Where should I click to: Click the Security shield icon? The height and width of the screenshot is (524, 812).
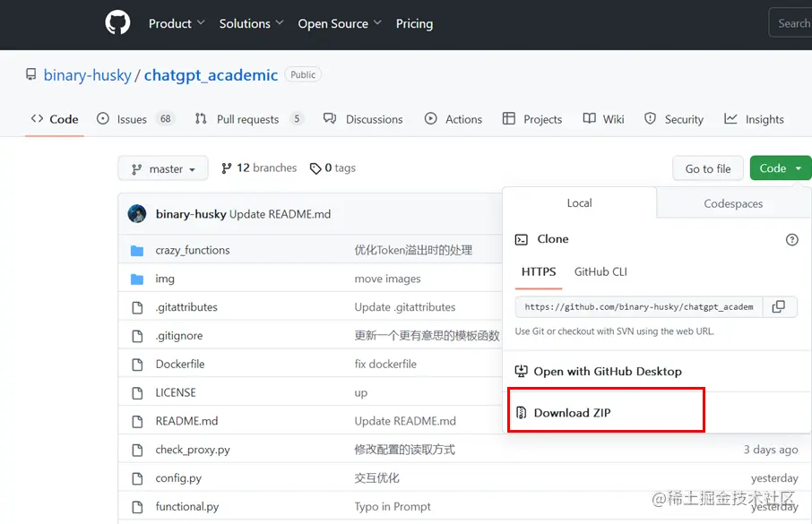pos(650,118)
